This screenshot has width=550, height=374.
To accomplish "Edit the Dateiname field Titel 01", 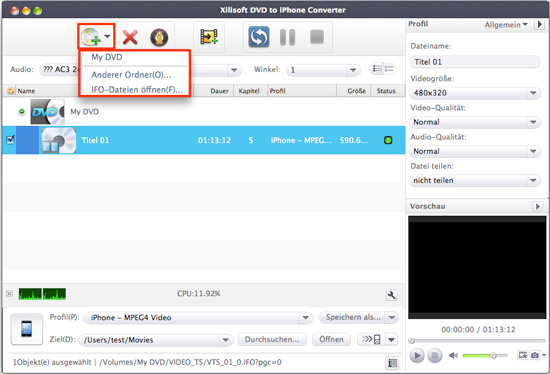I will (475, 62).
